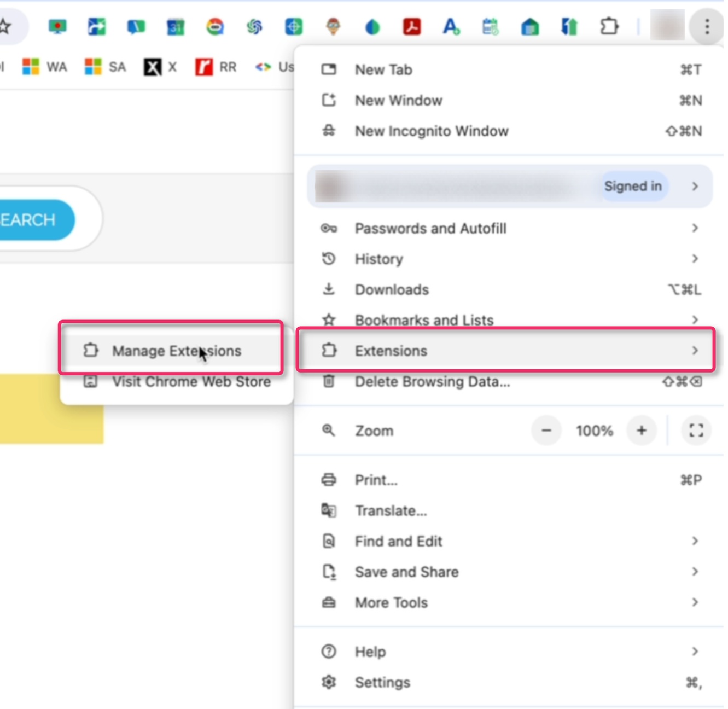
Task: Select Visit Chrome Web Store
Action: click(191, 382)
